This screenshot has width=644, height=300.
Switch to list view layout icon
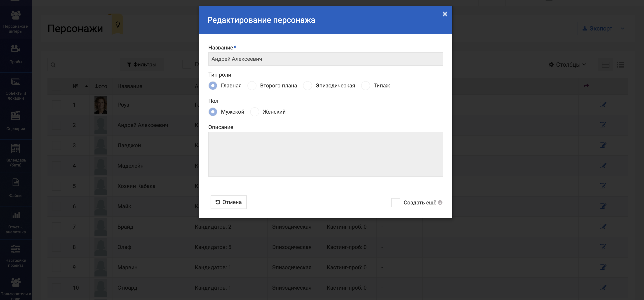click(x=620, y=65)
